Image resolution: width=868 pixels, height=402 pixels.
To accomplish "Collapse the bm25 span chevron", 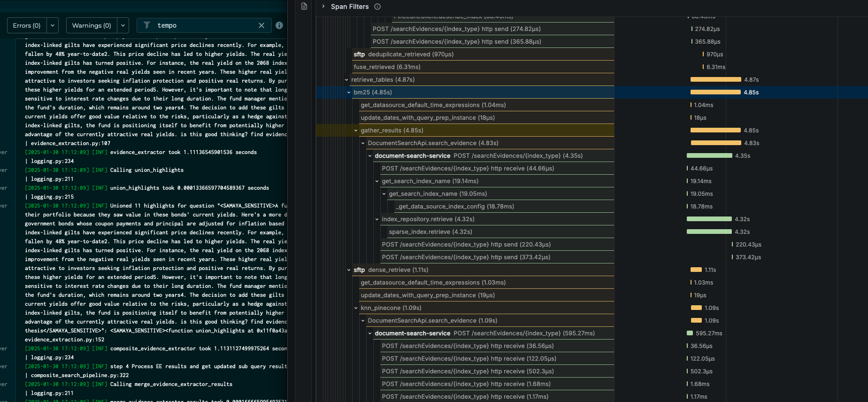I will point(349,93).
